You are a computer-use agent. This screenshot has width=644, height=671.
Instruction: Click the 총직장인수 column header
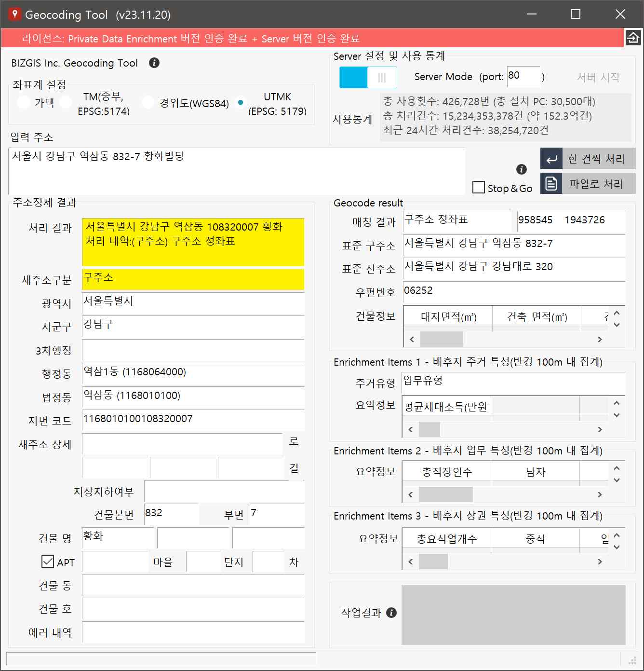[x=447, y=472]
